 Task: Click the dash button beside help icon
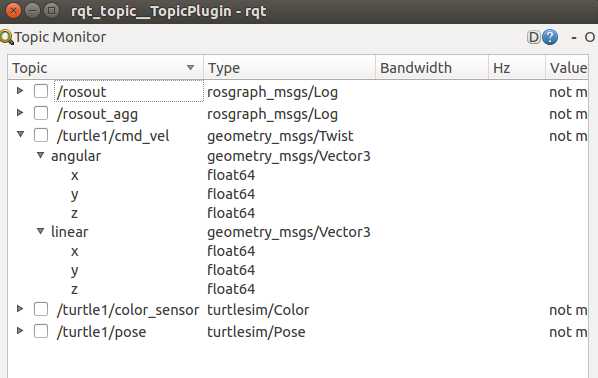click(x=574, y=37)
